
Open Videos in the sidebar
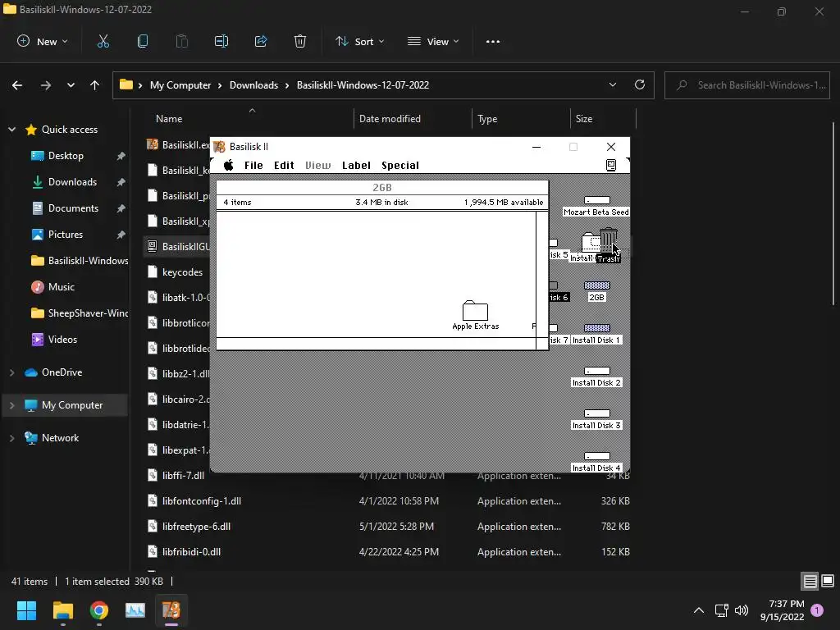tap(62, 340)
